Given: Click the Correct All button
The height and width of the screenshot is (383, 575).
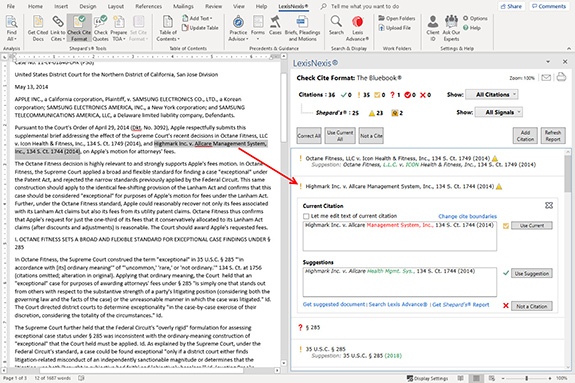Looking at the screenshot, I should coord(309,136).
